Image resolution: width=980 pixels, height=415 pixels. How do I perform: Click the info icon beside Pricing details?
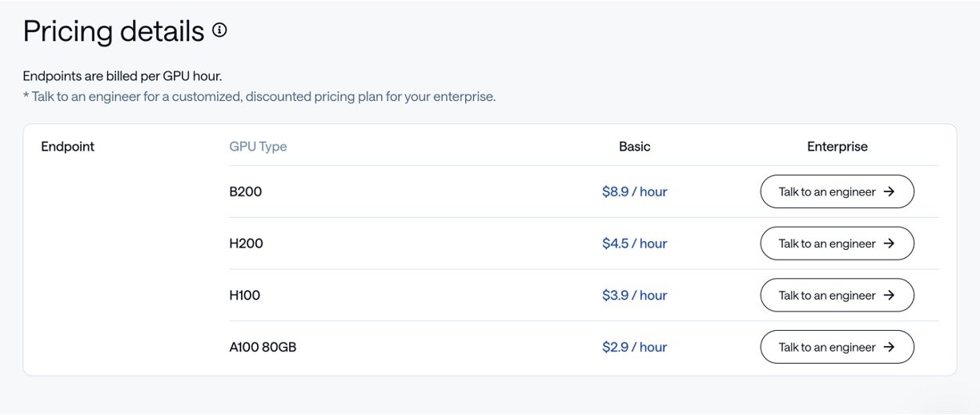tap(219, 30)
